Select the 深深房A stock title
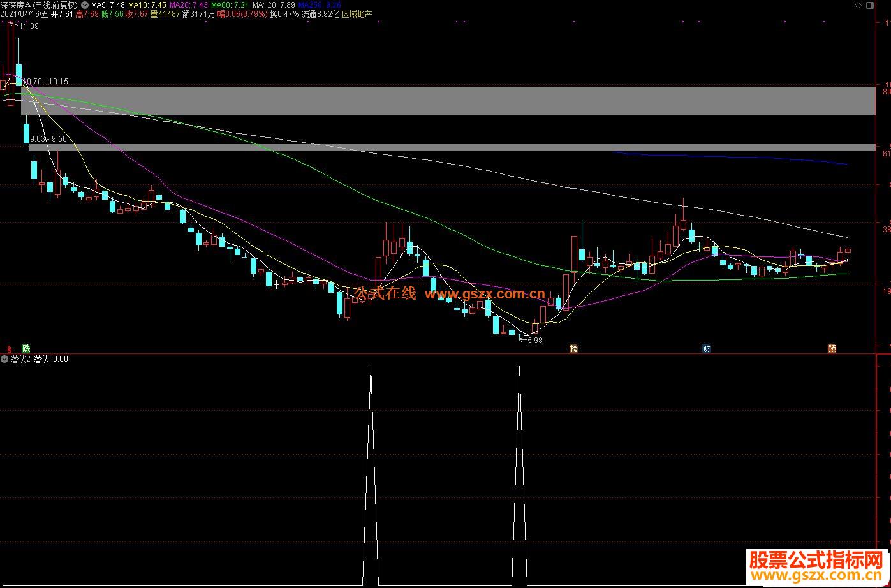This screenshot has width=891, height=588. [x=15, y=4]
